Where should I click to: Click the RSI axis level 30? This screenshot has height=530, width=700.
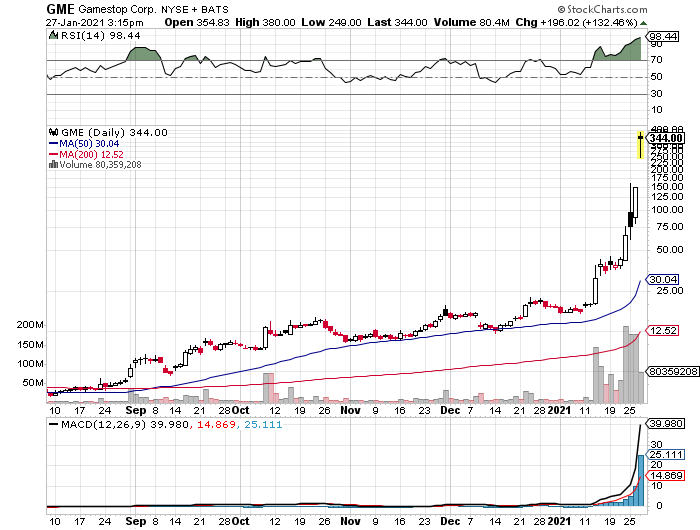coord(656,94)
